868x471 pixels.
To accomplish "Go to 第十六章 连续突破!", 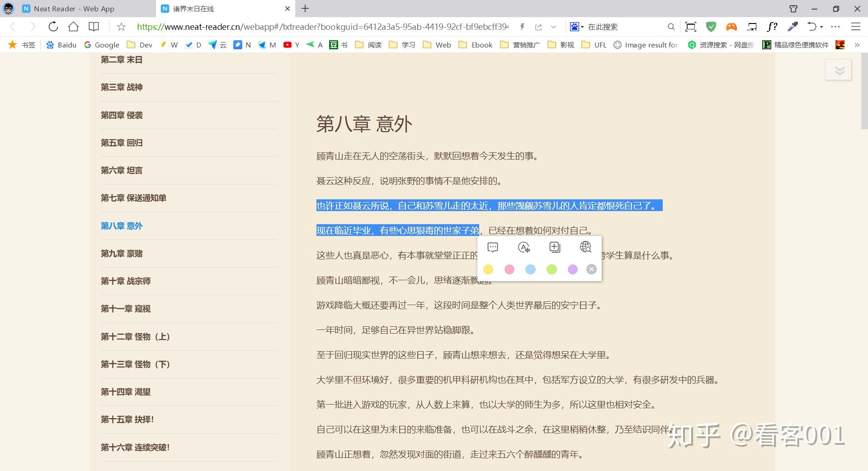I will pyautogui.click(x=135, y=447).
